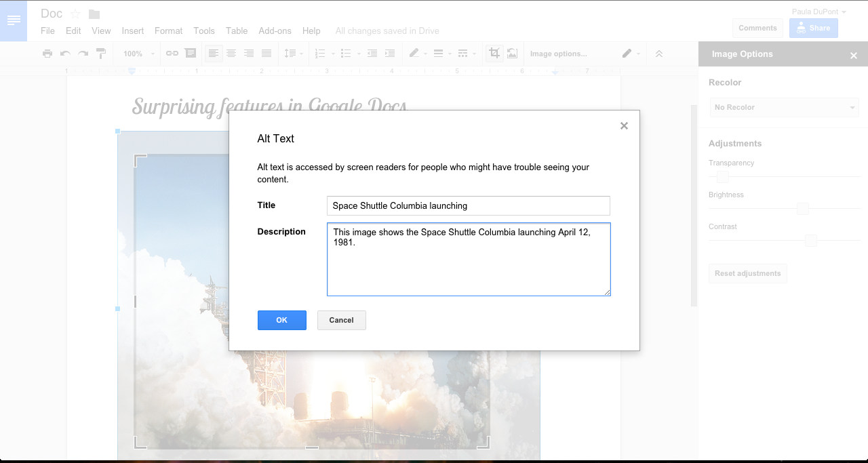This screenshot has height=463, width=868.
Task: Click the print icon in toolbar
Action: coord(47,54)
